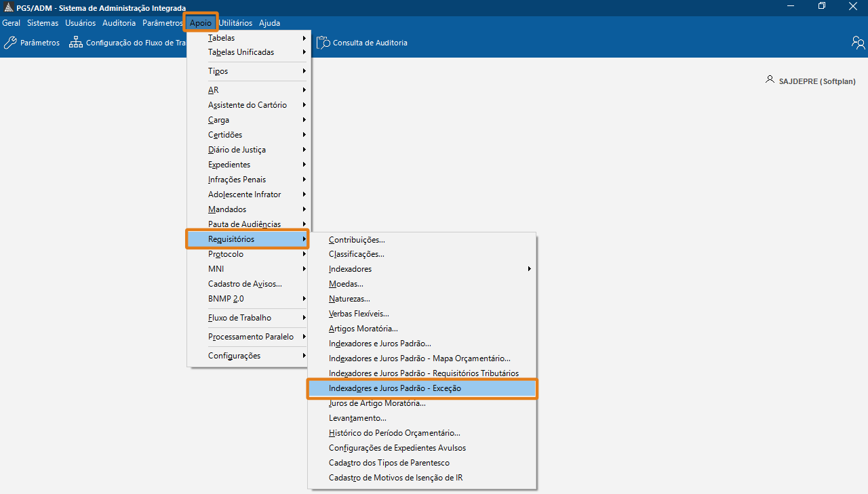The height and width of the screenshot is (494, 868).
Task: Open Histórico do Período Orçamentário...
Action: [x=422, y=433]
